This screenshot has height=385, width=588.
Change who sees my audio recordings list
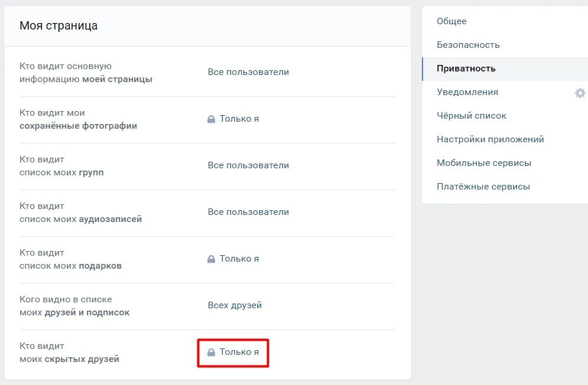pyautogui.click(x=248, y=212)
